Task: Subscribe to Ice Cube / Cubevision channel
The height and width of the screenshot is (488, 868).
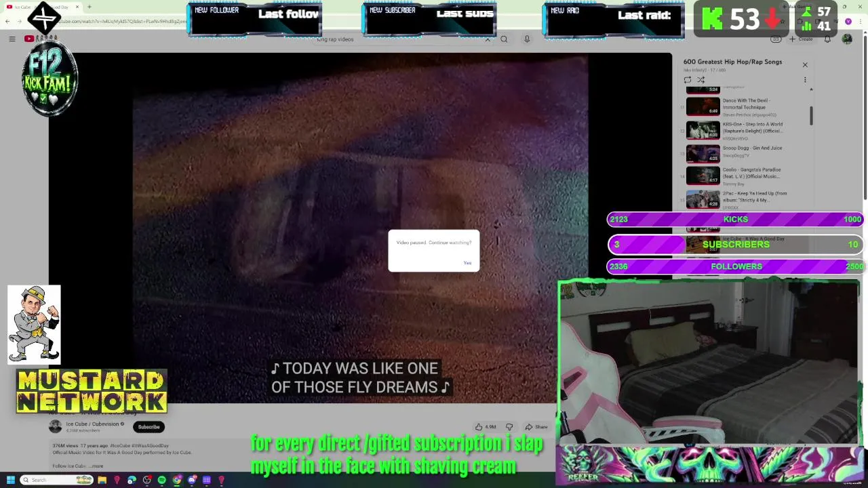Action: tap(149, 427)
